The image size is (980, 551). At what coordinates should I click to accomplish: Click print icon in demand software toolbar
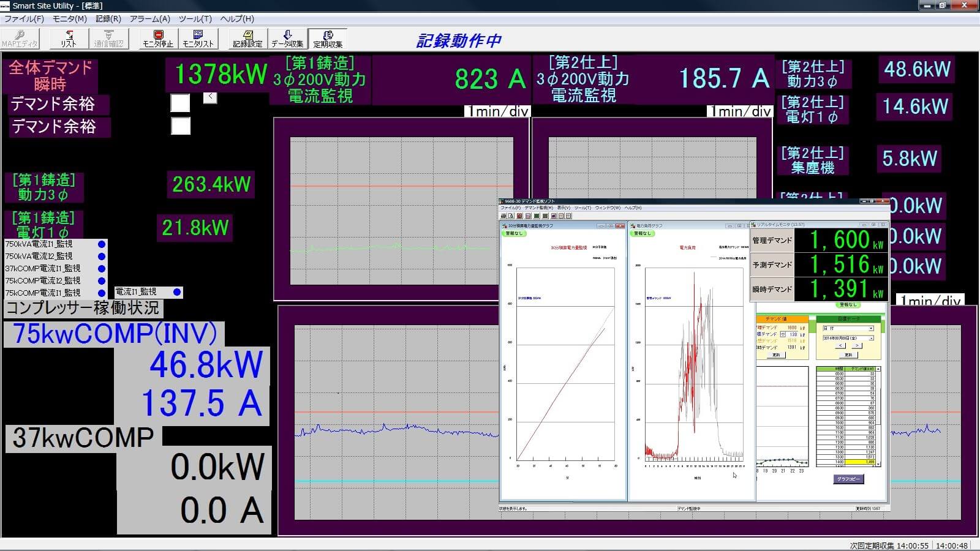[504, 216]
